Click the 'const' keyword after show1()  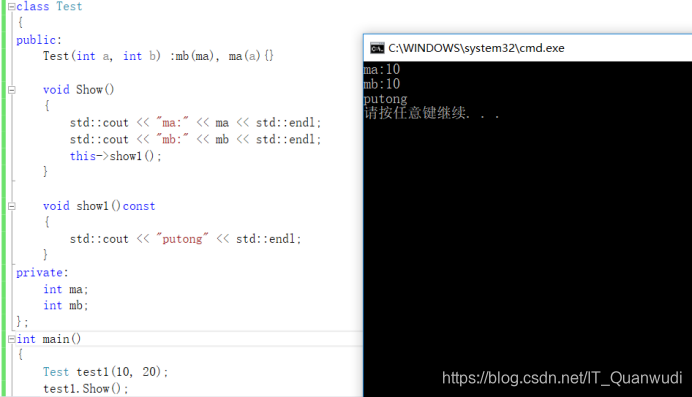pos(139,206)
